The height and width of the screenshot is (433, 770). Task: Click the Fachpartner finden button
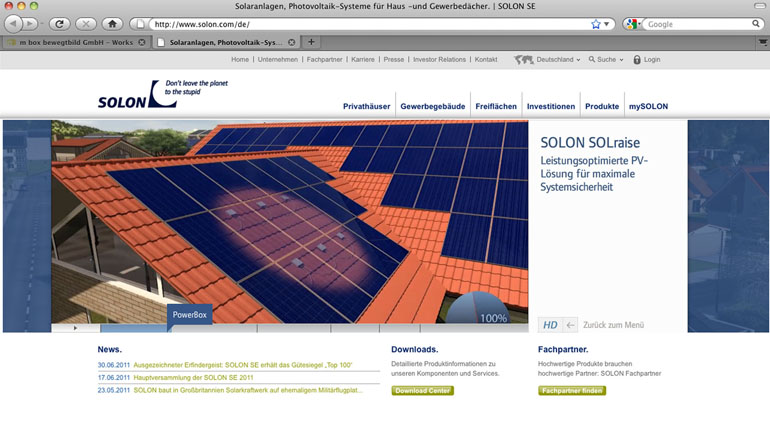tap(572, 391)
